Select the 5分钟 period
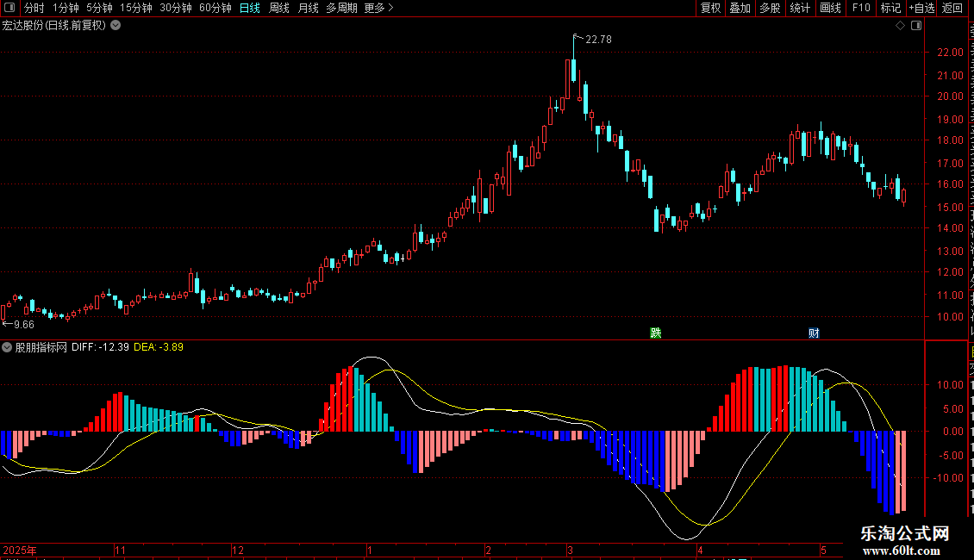 [x=99, y=8]
